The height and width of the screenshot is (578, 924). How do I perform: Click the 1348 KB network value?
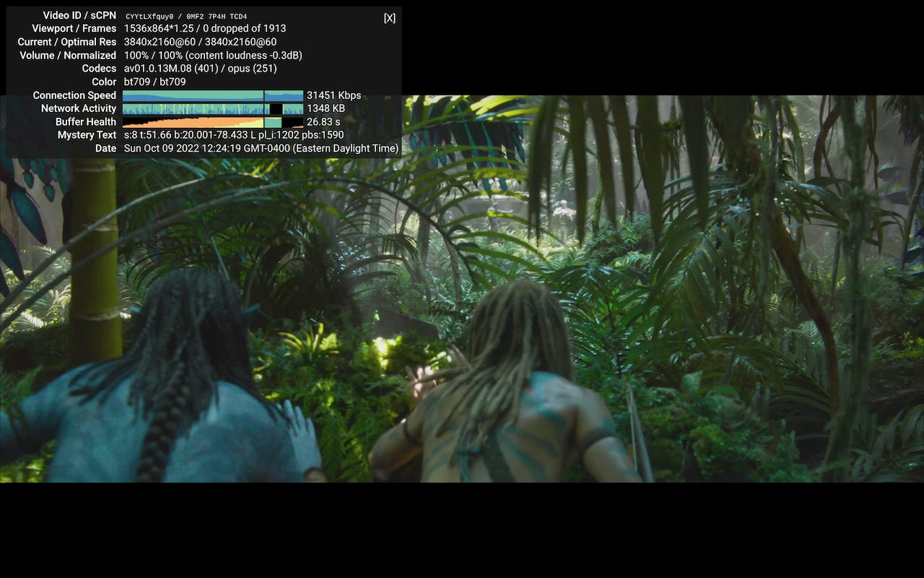click(326, 108)
